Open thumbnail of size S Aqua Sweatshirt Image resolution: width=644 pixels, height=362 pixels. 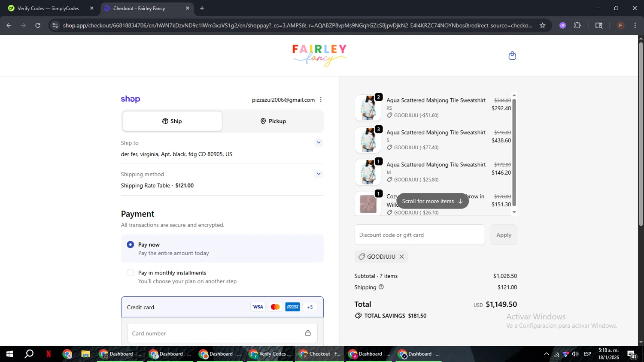(x=368, y=140)
